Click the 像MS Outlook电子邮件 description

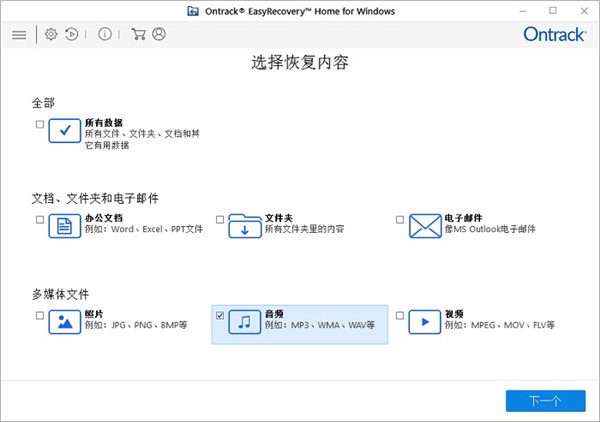(x=490, y=229)
